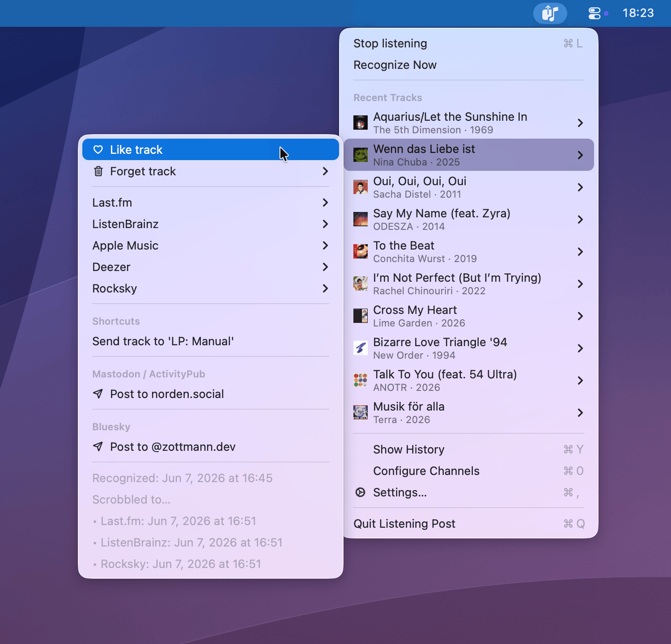Open chevron for Oui, Oui, Oui, Oui
This screenshot has height=644, width=671.
[580, 187]
